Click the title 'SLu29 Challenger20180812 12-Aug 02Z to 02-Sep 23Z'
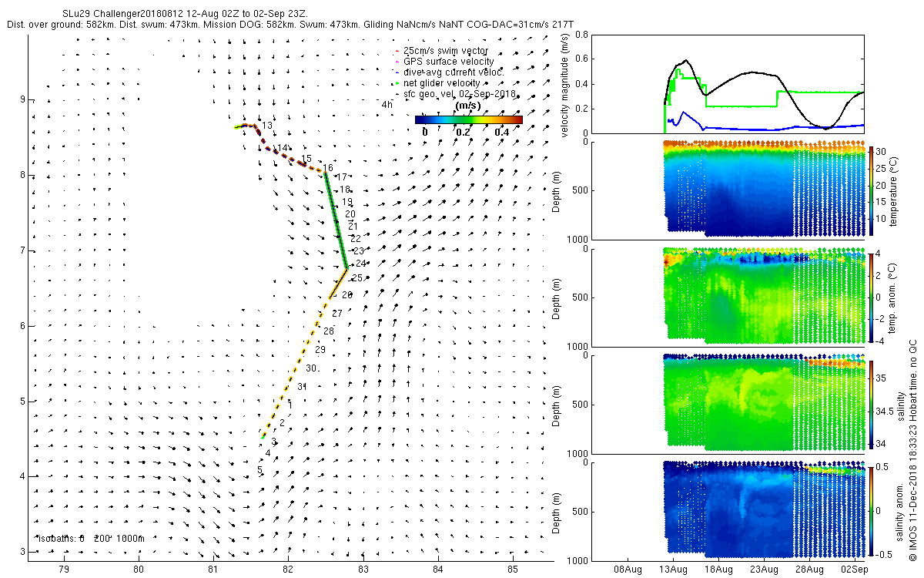The height and width of the screenshot is (578, 924). pyautogui.click(x=185, y=14)
